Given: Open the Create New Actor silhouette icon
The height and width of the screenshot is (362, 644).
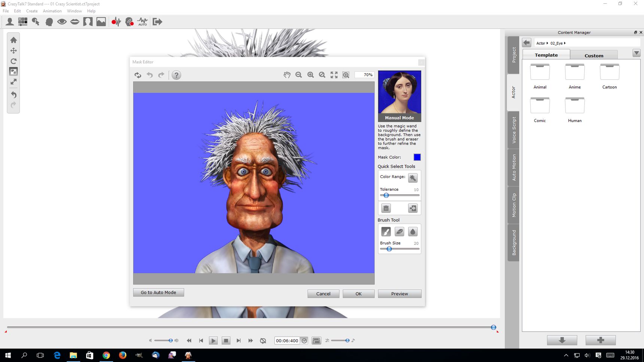Looking at the screenshot, I should 10,22.
